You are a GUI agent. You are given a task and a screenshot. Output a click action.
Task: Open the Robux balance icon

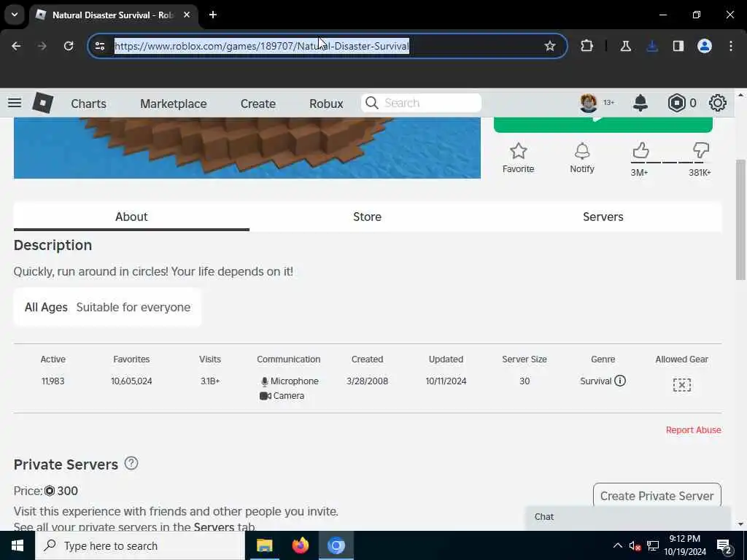pos(676,103)
